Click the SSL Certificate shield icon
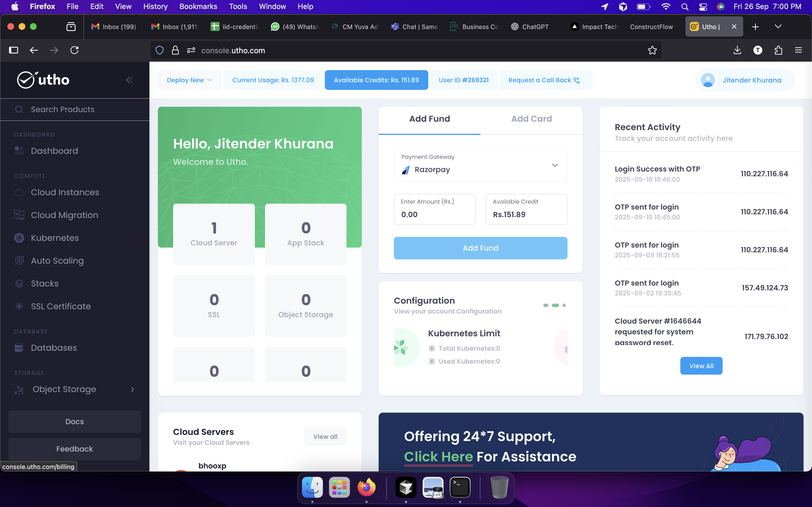The height and width of the screenshot is (507, 812). 19,306
